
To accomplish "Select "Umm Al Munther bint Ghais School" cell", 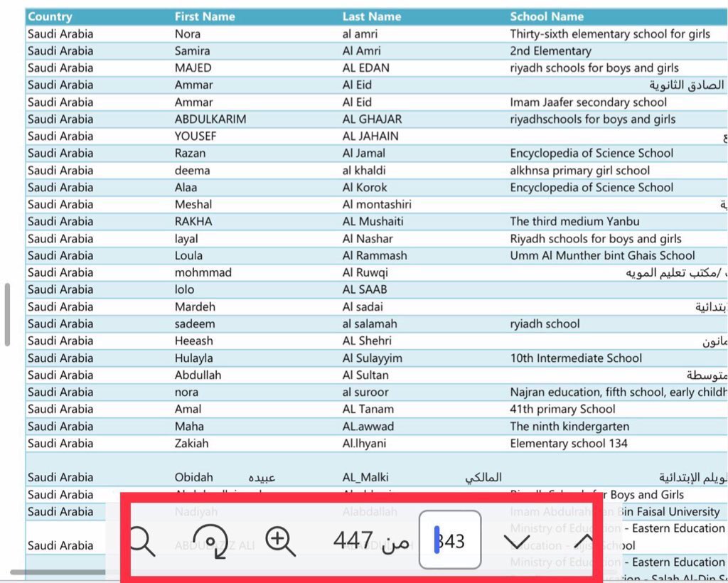I will click(602, 255).
